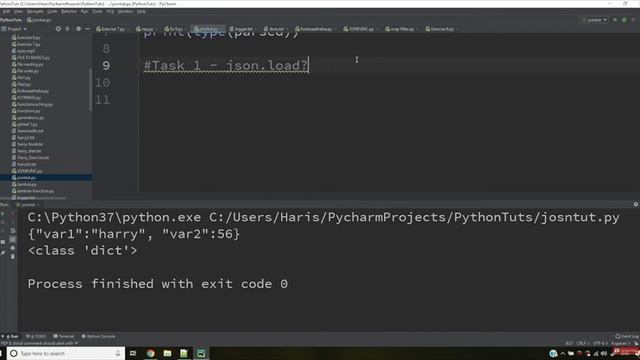This screenshot has width=640, height=360.
Task: Select functioncaching.py in project tree
Action: point(34,104)
